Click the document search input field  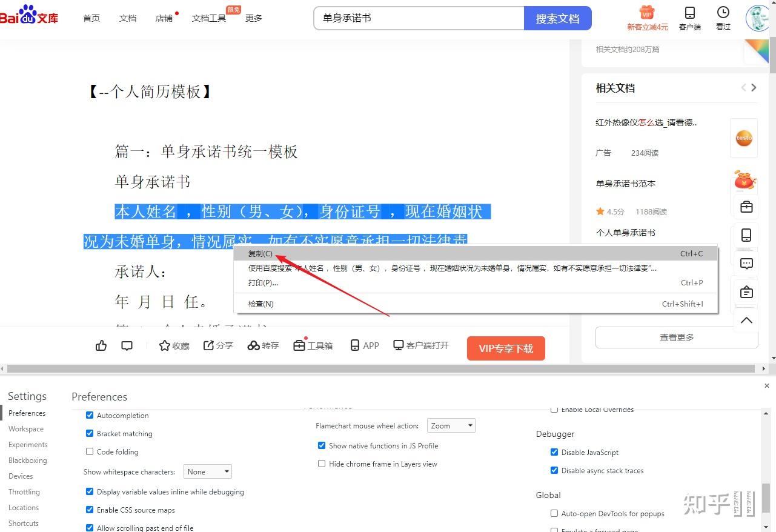[x=418, y=18]
